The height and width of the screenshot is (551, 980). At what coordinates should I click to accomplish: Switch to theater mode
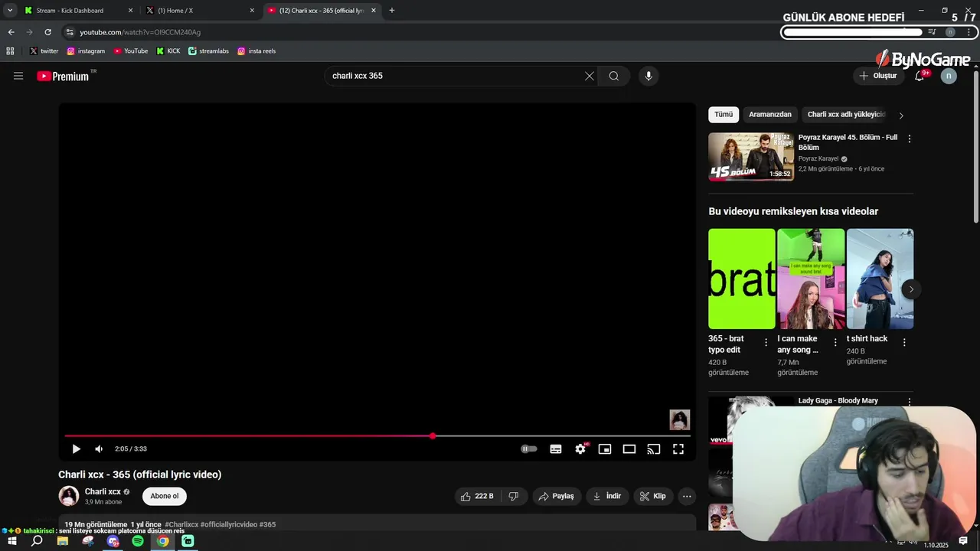[x=629, y=449]
